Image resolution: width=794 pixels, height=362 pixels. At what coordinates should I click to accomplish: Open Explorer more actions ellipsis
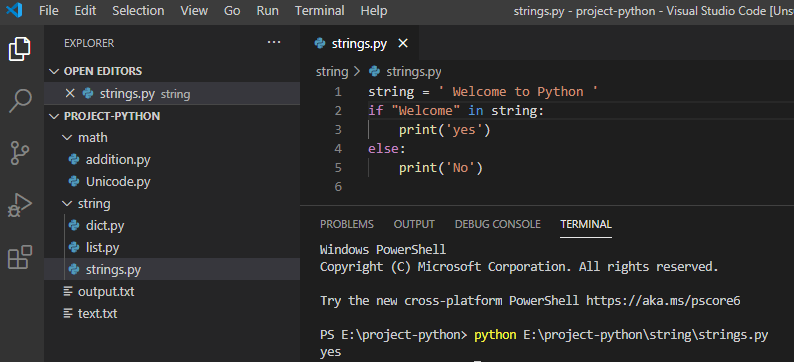tap(274, 43)
